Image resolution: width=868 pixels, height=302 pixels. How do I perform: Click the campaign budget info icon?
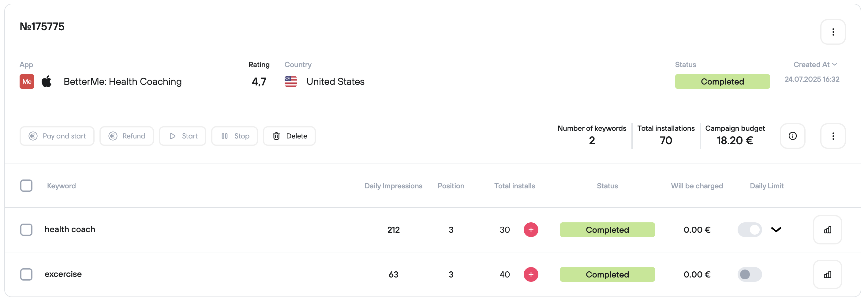tap(792, 136)
